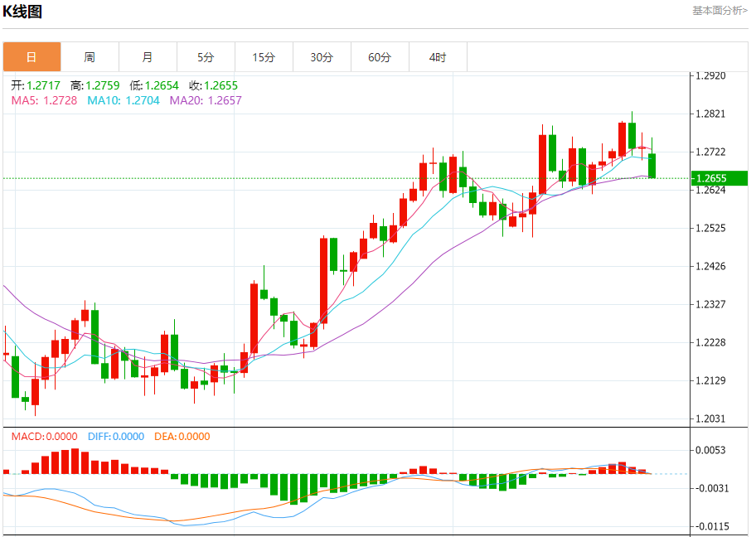Click the DEA:0.0000 label
The width and height of the screenshot is (756, 537).
click(x=182, y=437)
